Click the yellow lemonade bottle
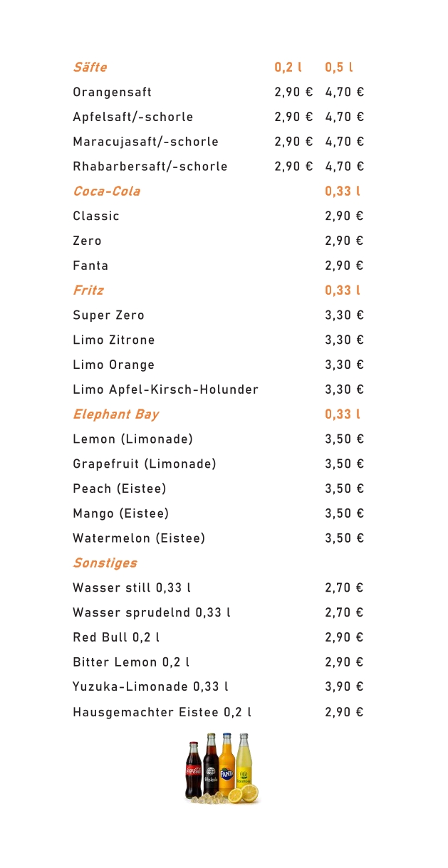 (x=244, y=760)
